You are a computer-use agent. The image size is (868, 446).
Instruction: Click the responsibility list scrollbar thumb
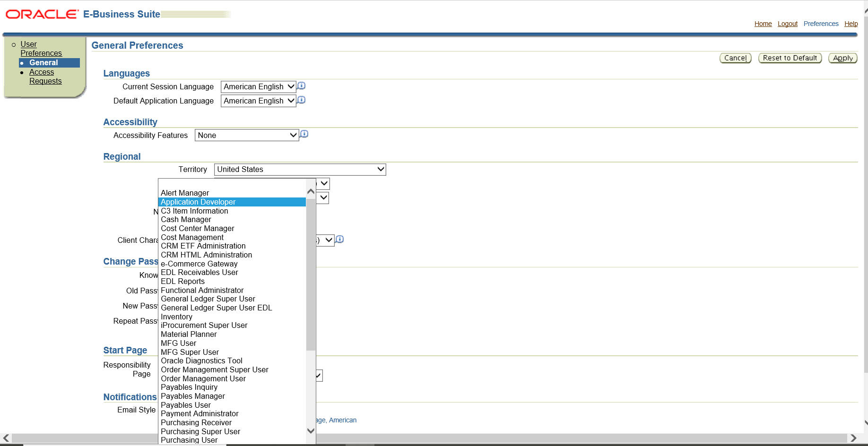tap(311, 275)
